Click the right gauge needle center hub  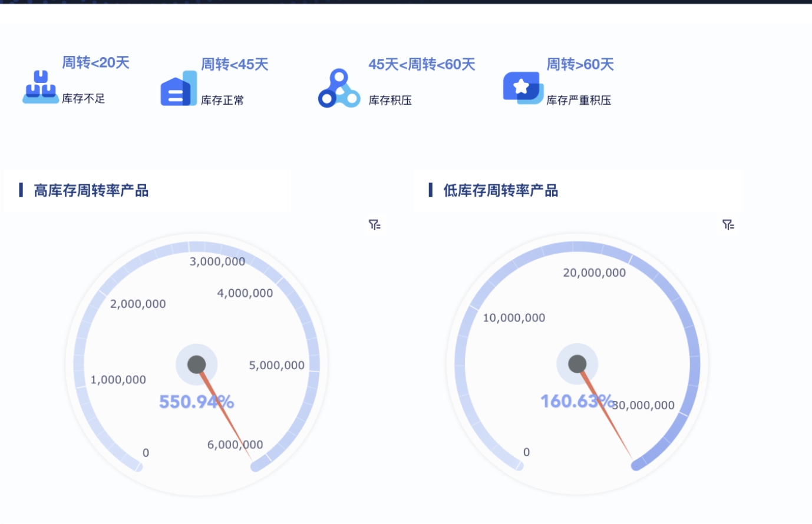577,363
